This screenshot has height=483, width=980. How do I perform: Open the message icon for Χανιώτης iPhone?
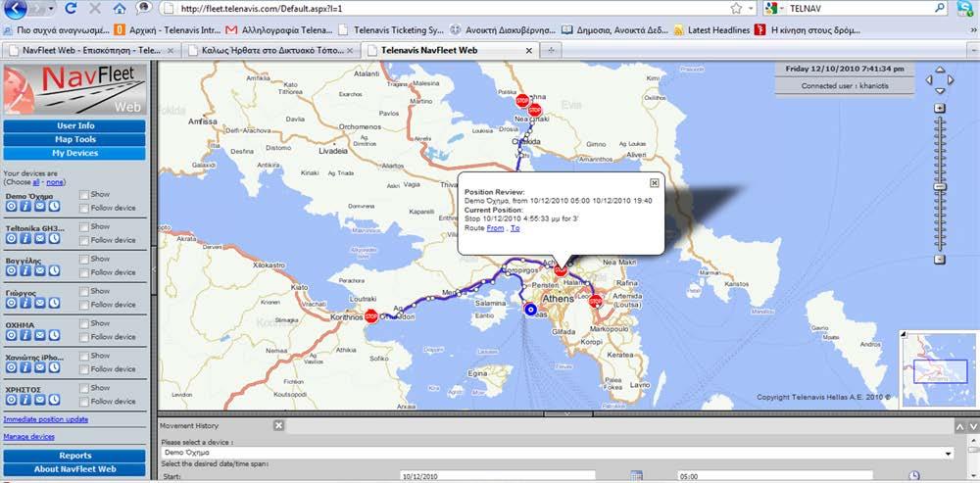[x=39, y=367]
